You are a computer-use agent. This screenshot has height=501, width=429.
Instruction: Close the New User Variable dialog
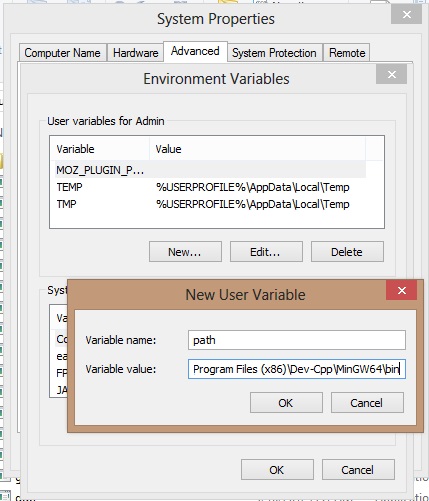pyautogui.click(x=402, y=290)
